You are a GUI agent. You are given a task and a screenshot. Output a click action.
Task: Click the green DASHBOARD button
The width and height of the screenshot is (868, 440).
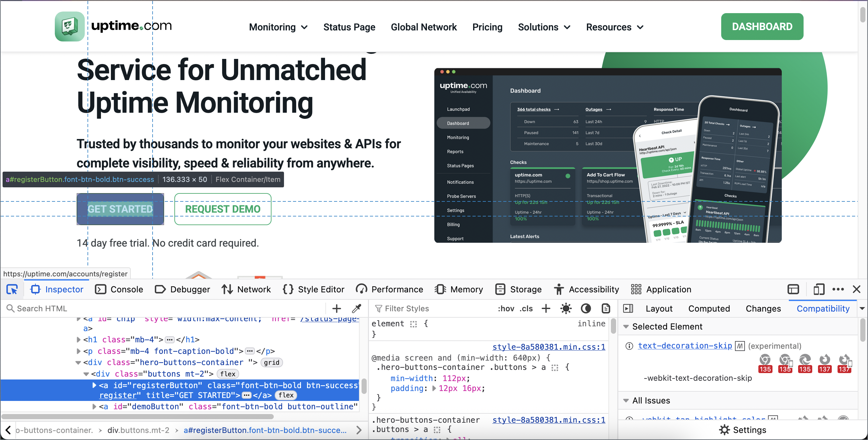[762, 27]
